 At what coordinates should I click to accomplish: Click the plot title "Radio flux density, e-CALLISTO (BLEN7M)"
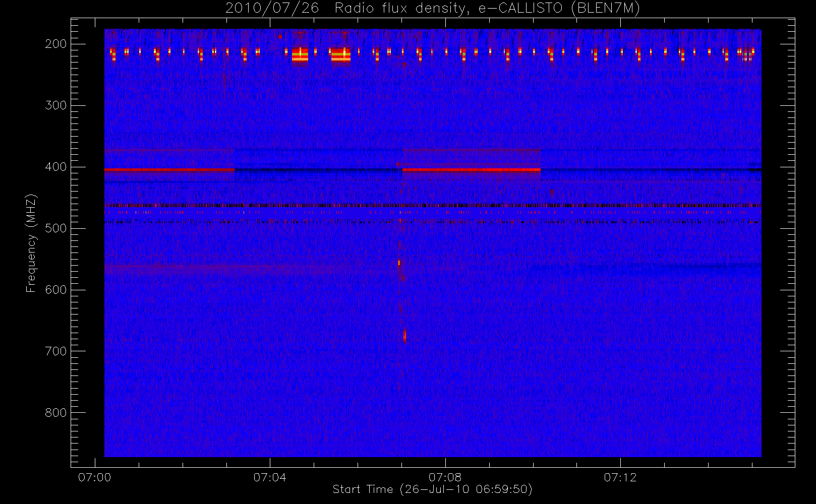[487, 9]
